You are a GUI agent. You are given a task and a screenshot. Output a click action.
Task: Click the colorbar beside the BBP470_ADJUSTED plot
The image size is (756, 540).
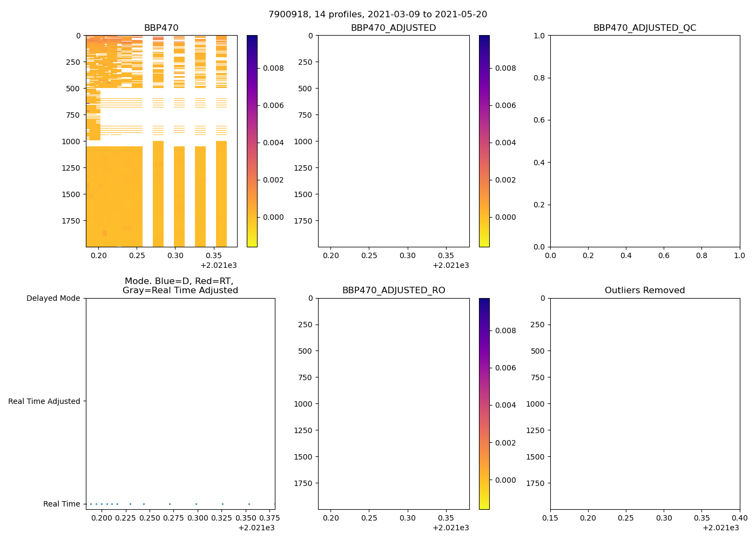coord(484,141)
